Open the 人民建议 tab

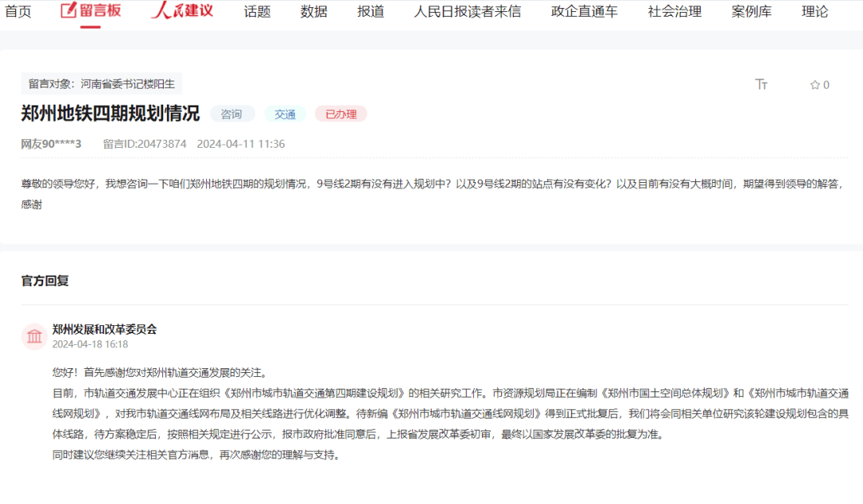[182, 10]
